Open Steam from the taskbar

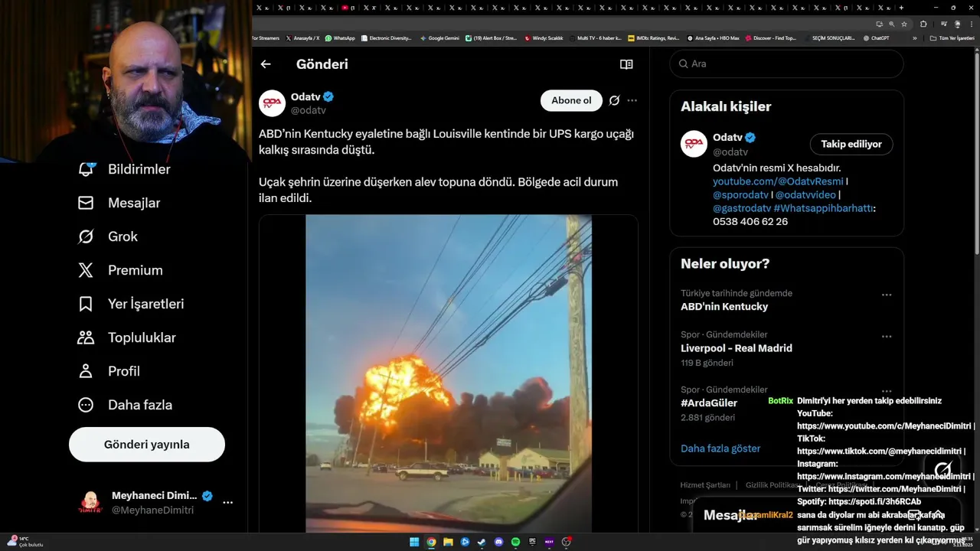[x=482, y=542]
